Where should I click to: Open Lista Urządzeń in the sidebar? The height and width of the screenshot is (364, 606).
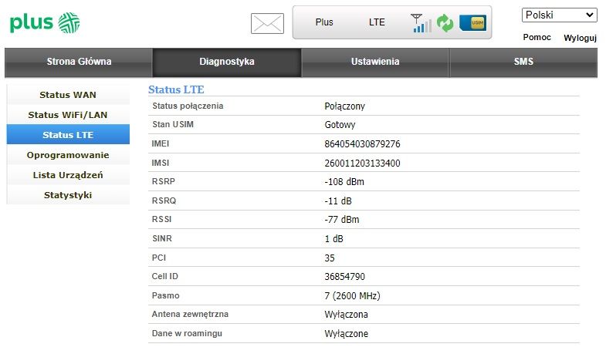(x=68, y=175)
